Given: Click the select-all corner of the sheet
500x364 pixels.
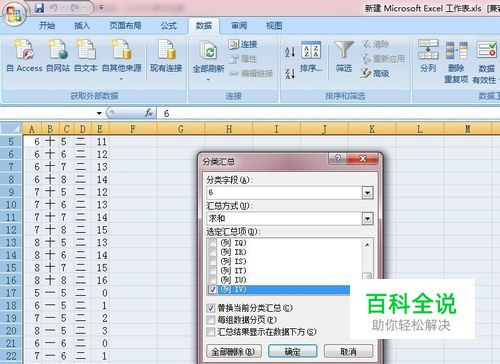Looking at the screenshot, I should point(11,129).
